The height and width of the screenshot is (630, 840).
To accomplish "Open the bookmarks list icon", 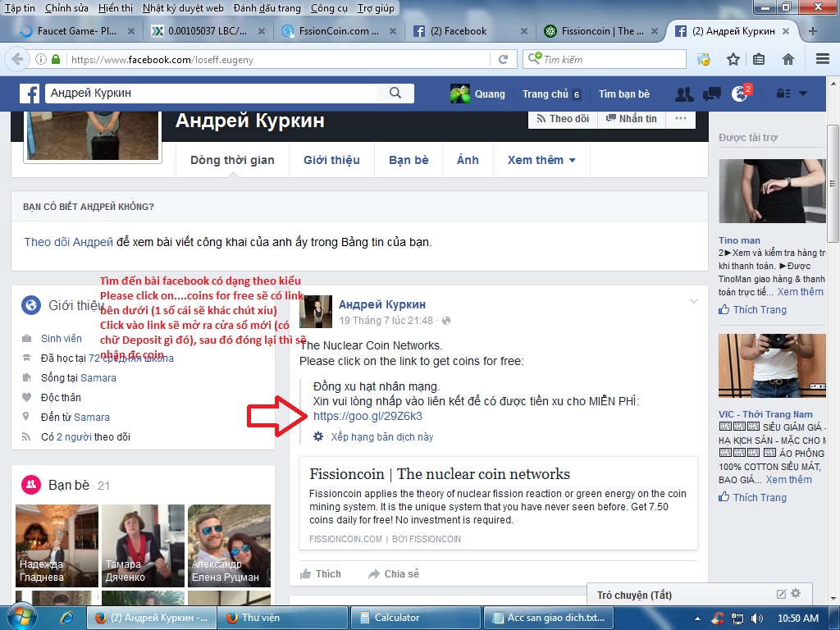I will pos(759,59).
